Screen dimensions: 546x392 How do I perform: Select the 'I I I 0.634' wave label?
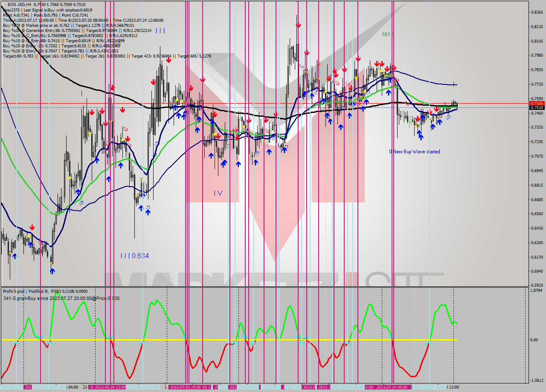(x=134, y=256)
